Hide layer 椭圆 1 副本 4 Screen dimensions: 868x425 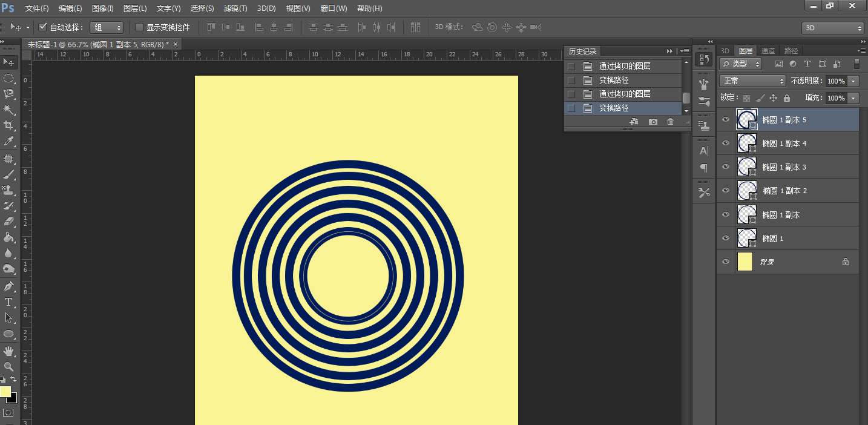(726, 143)
